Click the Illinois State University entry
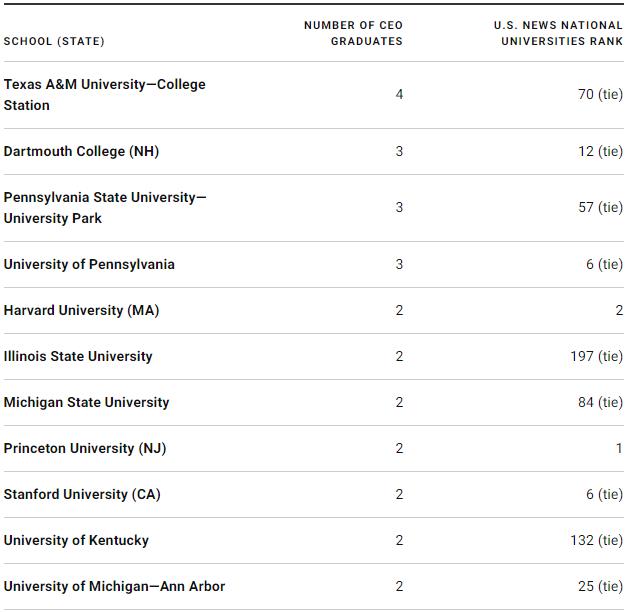Viewport: 627px width, 612px height. coord(78,356)
